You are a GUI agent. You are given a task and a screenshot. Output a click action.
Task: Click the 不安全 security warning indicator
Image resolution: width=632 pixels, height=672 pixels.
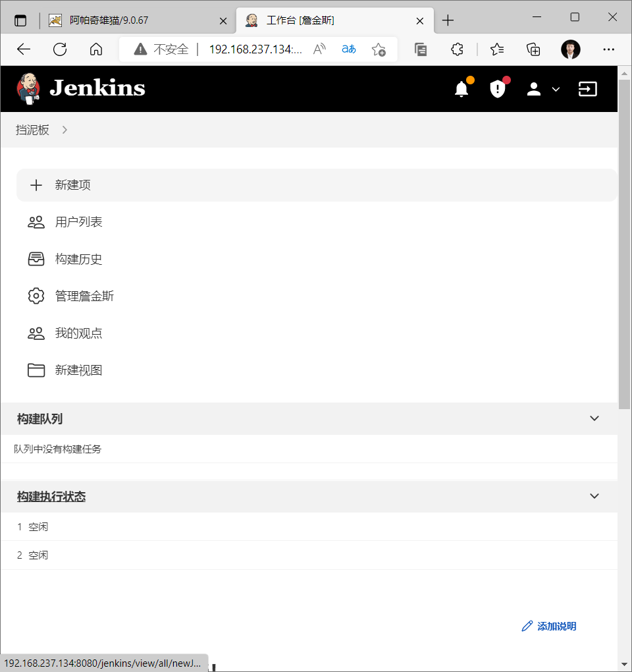tap(162, 49)
